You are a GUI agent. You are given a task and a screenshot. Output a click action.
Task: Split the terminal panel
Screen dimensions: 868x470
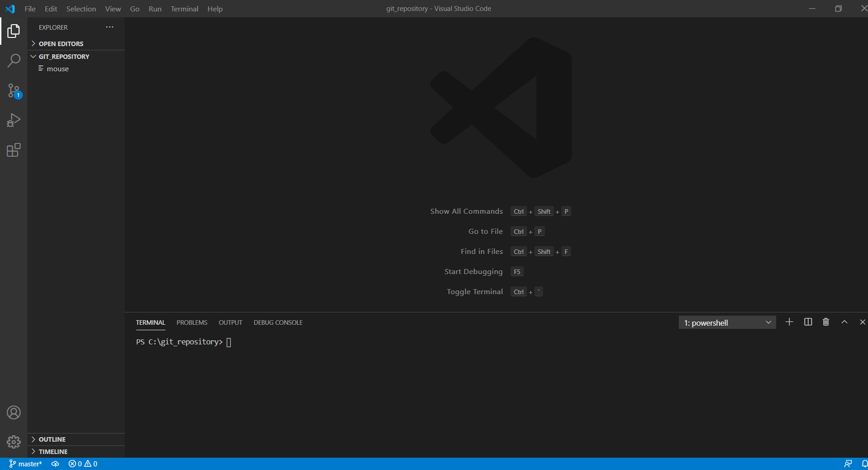click(x=808, y=322)
